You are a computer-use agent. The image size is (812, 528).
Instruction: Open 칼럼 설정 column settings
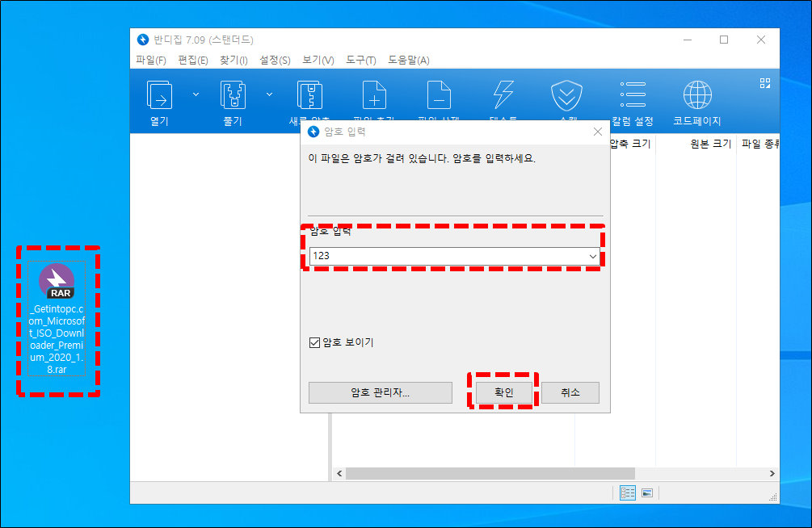(x=632, y=95)
